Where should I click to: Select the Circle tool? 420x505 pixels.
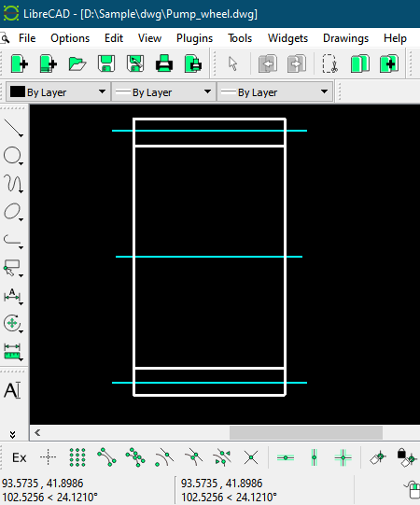point(13,156)
